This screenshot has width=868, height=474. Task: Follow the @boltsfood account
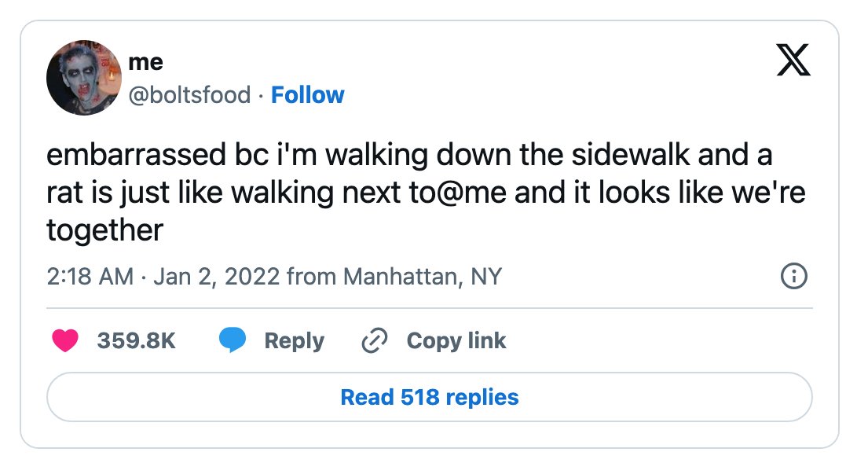(x=307, y=95)
